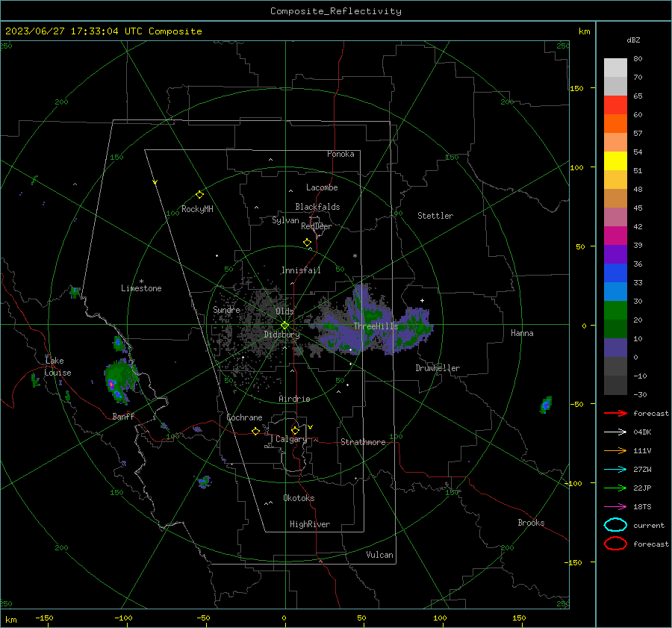672x628 pixels.
Task: Click the Brooks label
Action: point(531,523)
